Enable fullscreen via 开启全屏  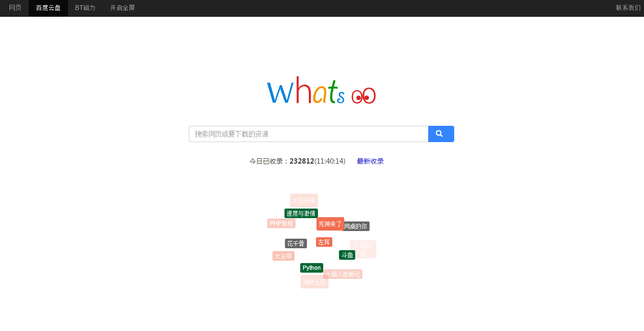coord(122,8)
